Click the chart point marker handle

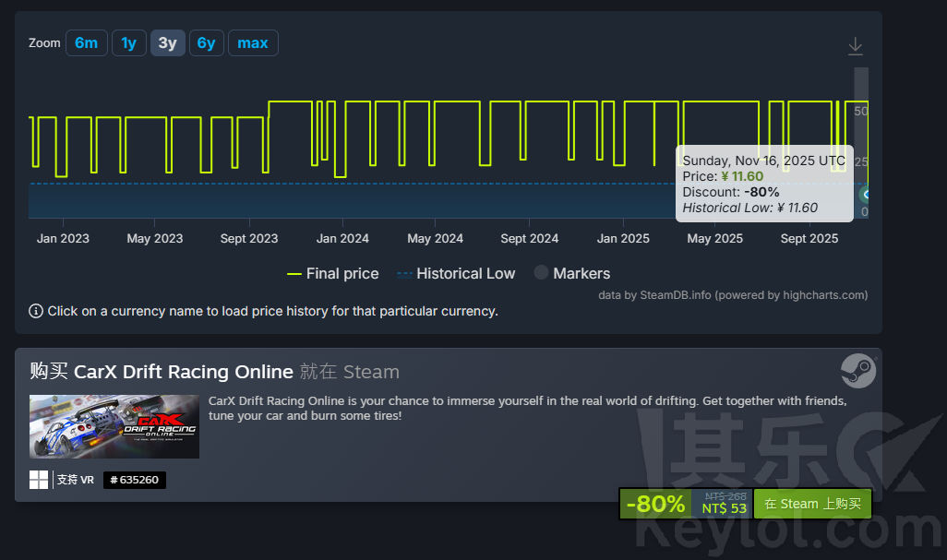[866, 195]
